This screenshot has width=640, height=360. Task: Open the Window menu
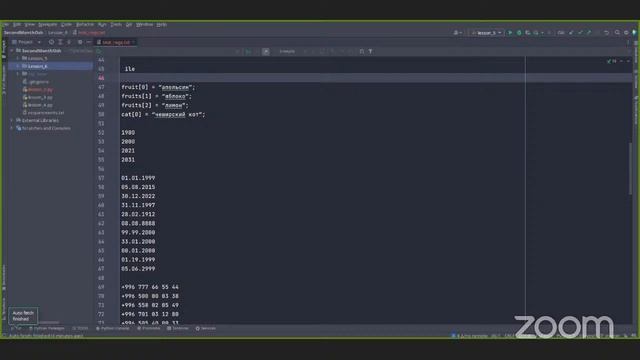pos(144,24)
